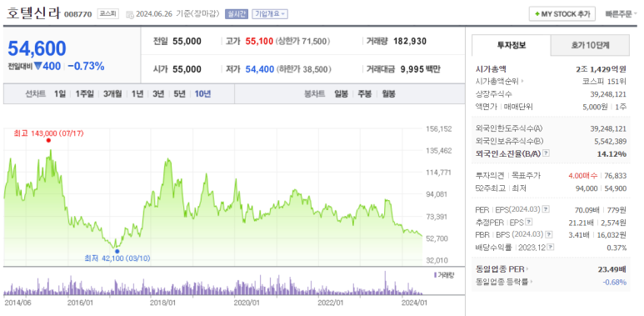This screenshot has width=644, height=316.
Task: Select the 10년 line chart period
Action: [x=202, y=94]
